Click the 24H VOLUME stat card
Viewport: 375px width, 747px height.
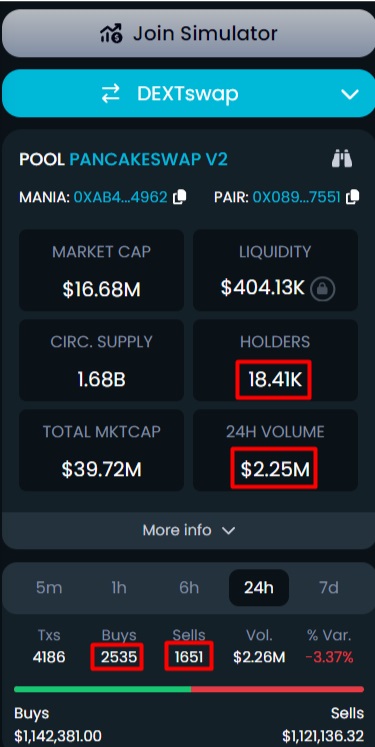[275, 450]
